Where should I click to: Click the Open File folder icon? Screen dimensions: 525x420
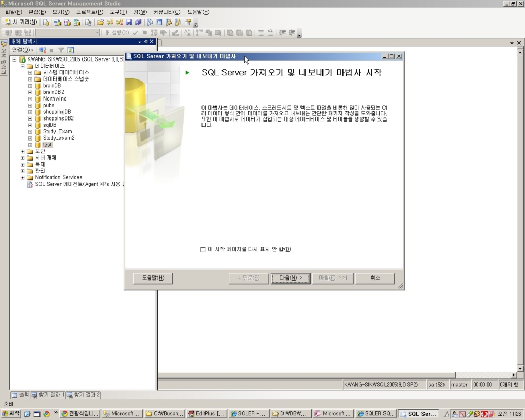point(100,23)
